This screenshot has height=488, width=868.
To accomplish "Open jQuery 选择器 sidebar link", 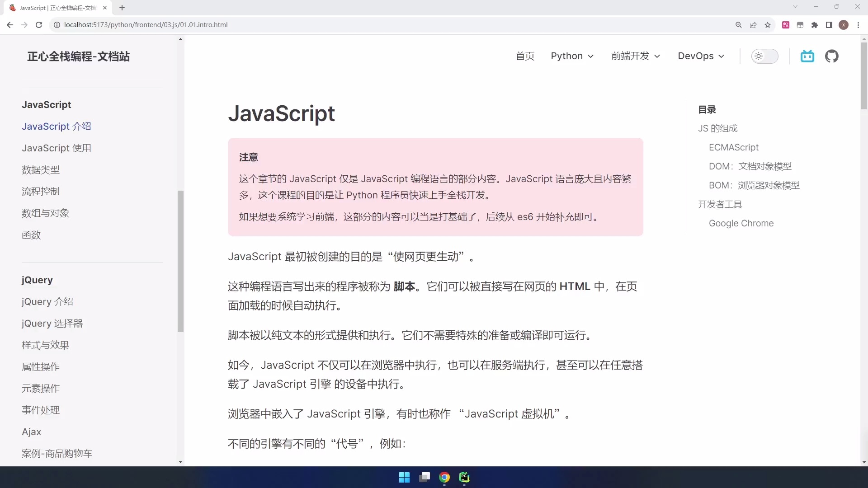I will tap(52, 324).
